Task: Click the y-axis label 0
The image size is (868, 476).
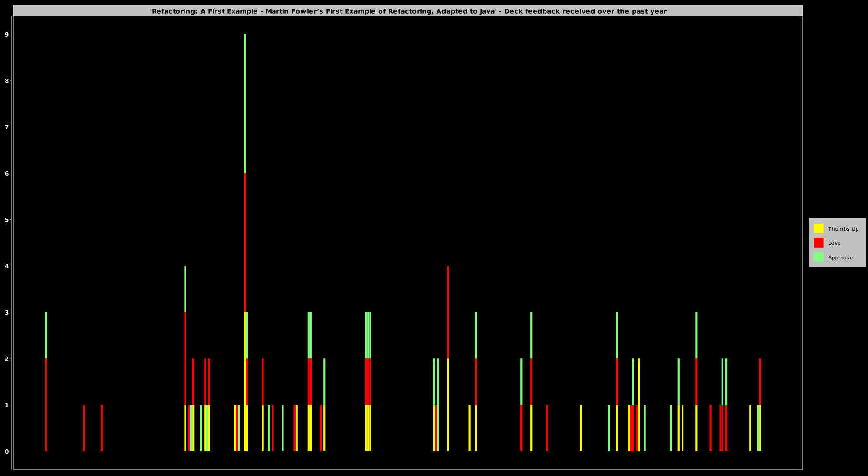Action: coord(7,451)
